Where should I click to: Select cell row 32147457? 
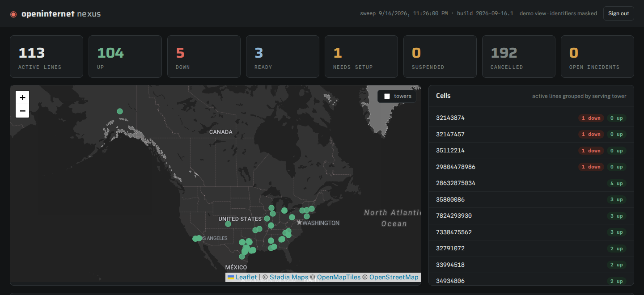coord(531,134)
